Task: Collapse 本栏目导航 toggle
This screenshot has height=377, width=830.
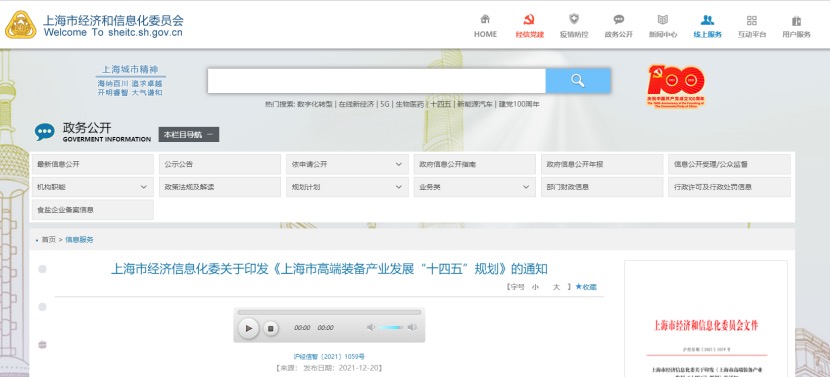Action: click(188, 134)
